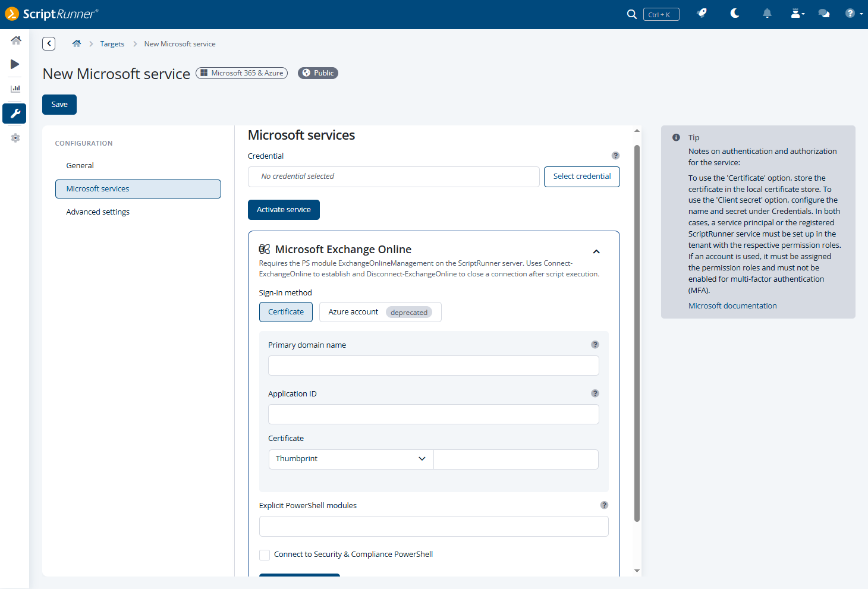868x589 pixels.
Task: Click into the Application ID field
Action: coord(433,414)
